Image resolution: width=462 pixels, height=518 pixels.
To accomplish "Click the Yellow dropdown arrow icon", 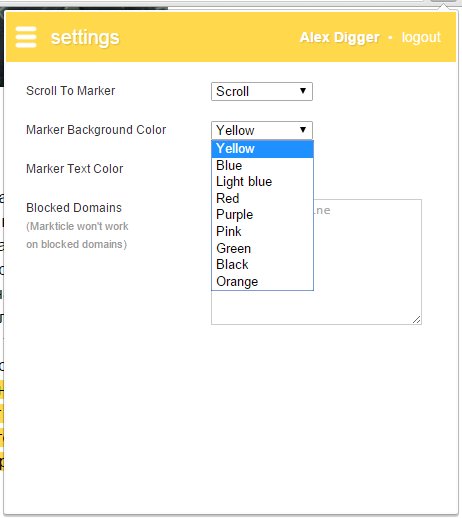I will click(303, 130).
